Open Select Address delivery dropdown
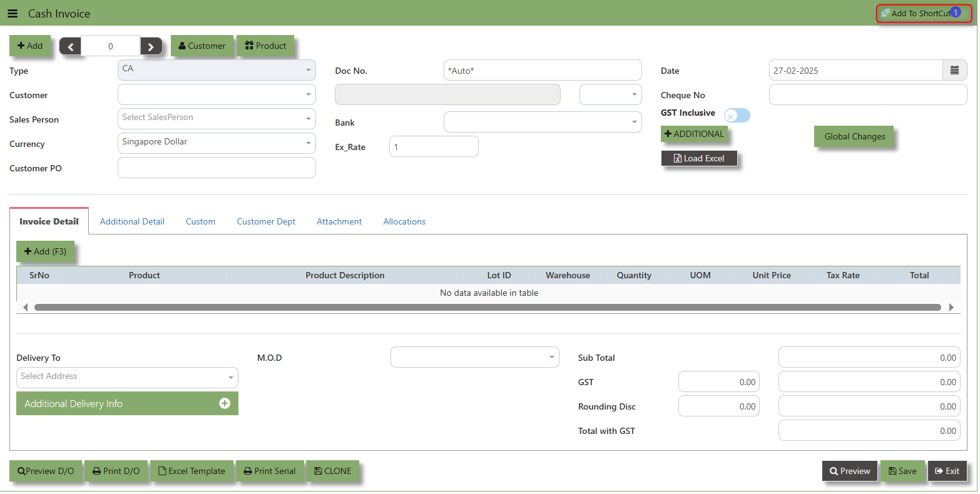 (x=127, y=377)
